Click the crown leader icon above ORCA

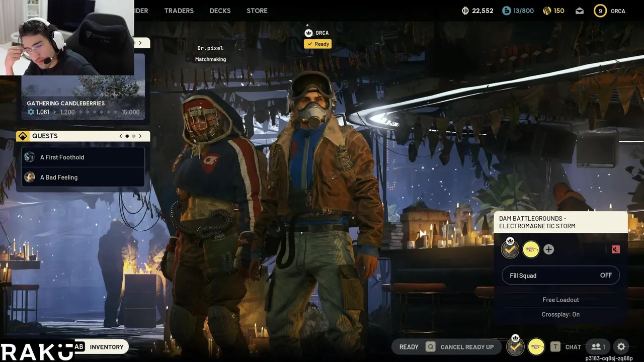(308, 33)
